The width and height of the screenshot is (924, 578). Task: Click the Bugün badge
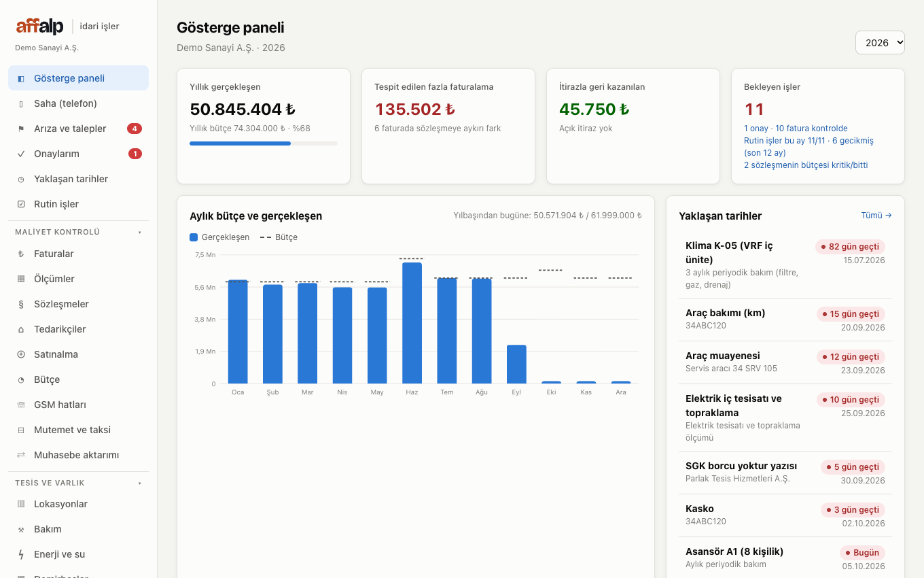pyautogui.click(x=862, y=553)
